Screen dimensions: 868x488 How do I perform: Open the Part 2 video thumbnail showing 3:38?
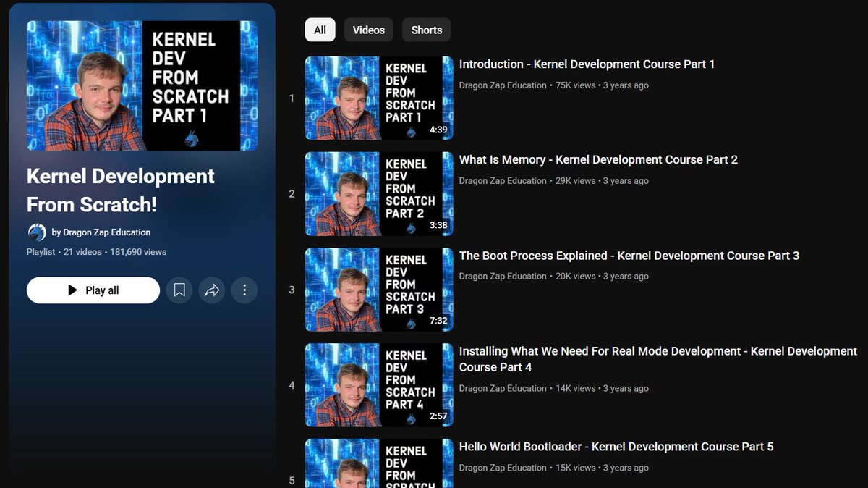[x=379, y=194]
